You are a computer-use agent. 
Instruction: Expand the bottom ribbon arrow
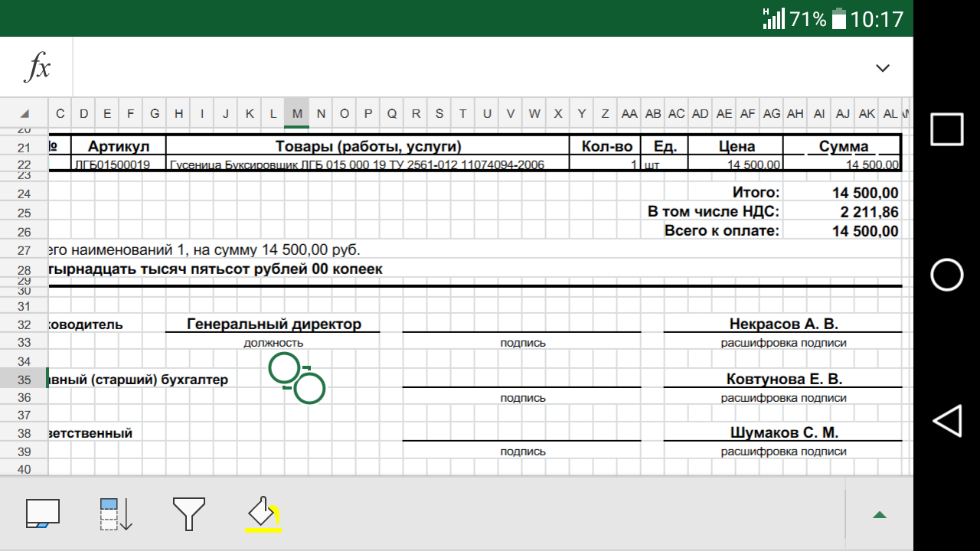[880, 514]
